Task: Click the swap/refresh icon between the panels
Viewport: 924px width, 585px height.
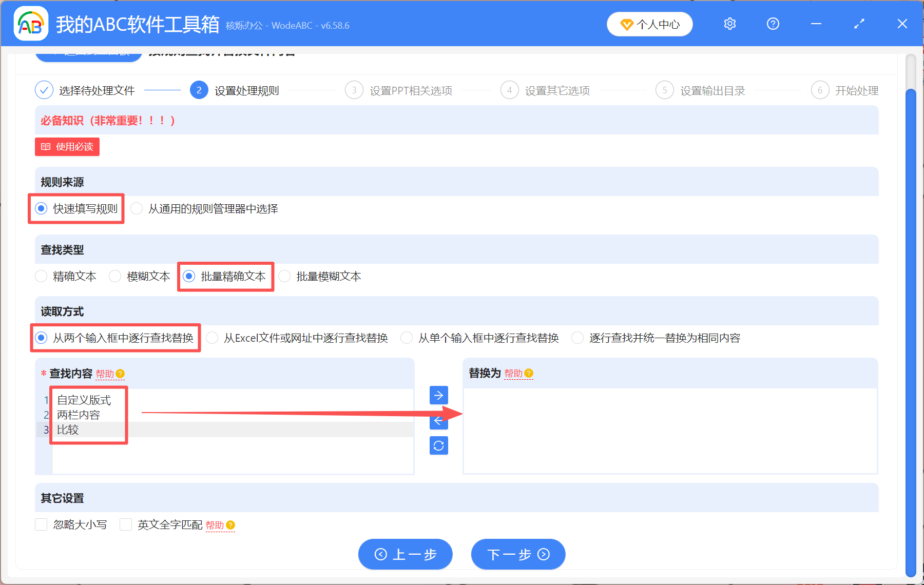Action: click(438, 445)
